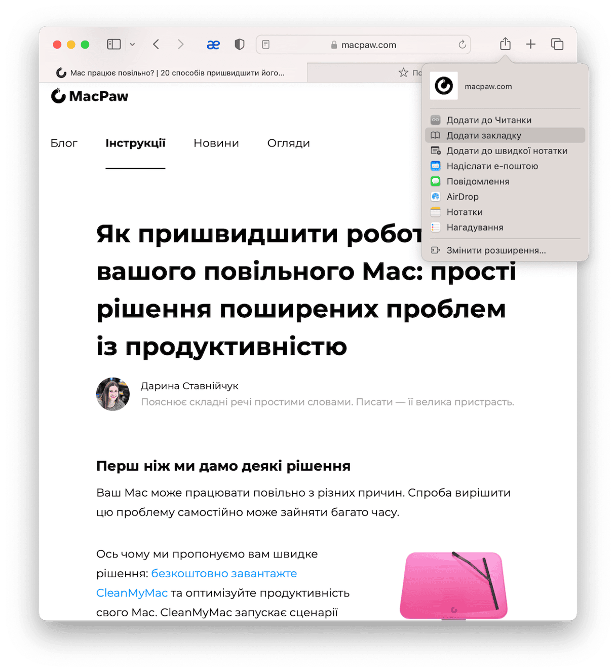This screenshot has width=616, height=672.
Task: Switch to the Новини section tab
Action: click(216, 143)
